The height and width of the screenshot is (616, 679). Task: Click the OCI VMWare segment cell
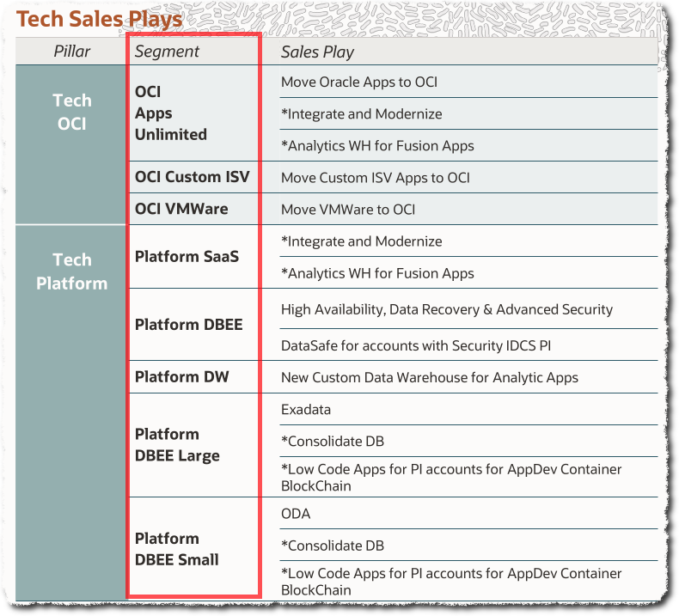[180, 209]
